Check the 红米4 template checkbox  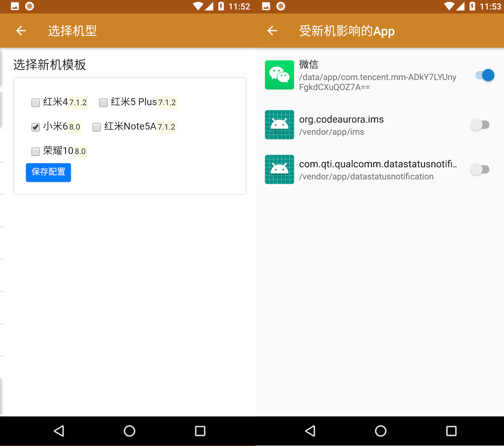(x=36, y=102)
